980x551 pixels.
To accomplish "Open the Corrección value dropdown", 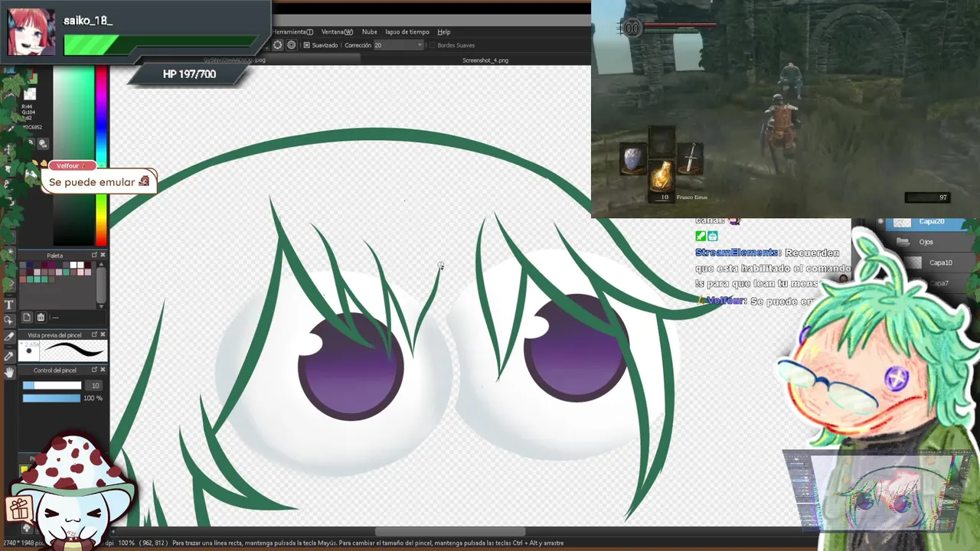I will (397, 45).
